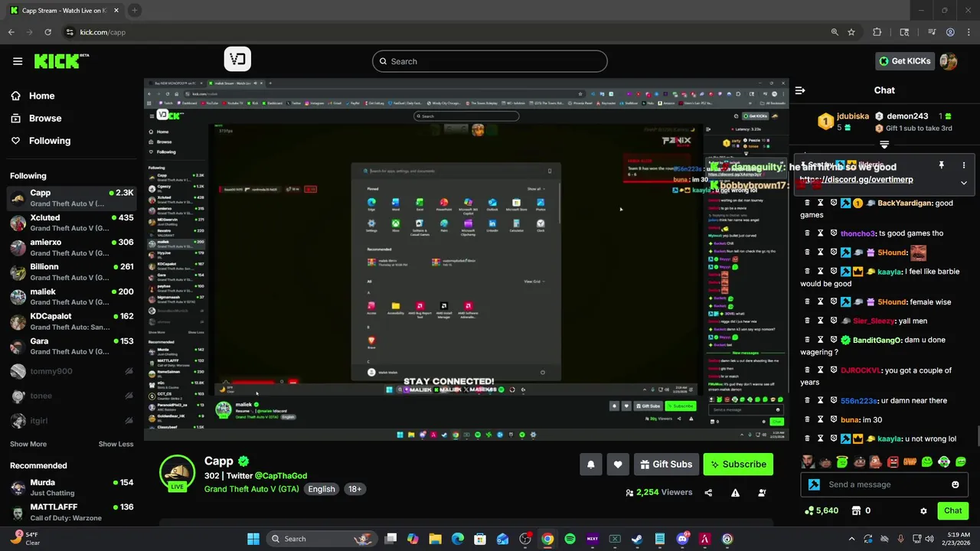Click the red angry emote
This screenshot has height=551, width=980.
(x=893, y=461)
